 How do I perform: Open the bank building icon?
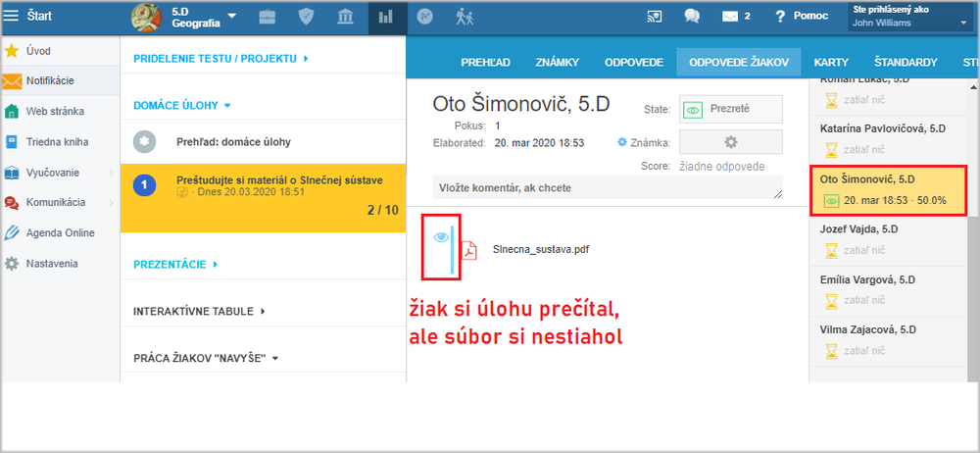344,17
